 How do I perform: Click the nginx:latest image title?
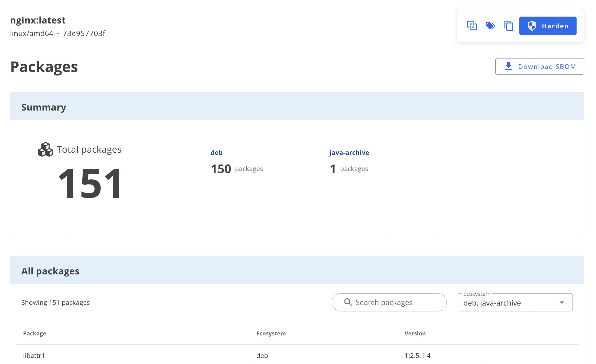[38, 20]
